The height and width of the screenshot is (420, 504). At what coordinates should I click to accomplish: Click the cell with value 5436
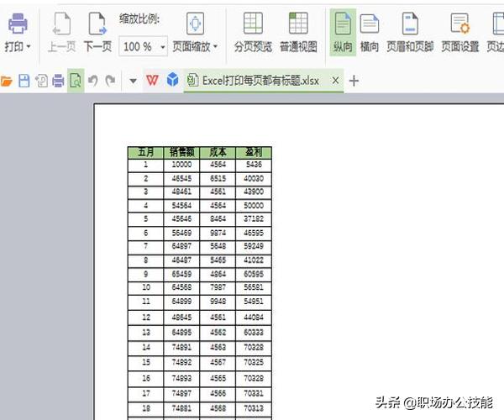[x=254, y=165]
